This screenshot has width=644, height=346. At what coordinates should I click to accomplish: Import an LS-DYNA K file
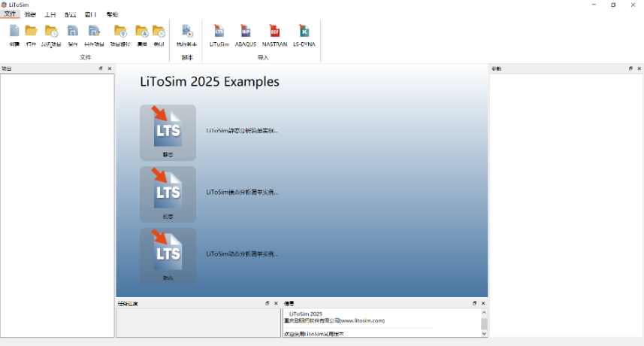click(304, 32)
